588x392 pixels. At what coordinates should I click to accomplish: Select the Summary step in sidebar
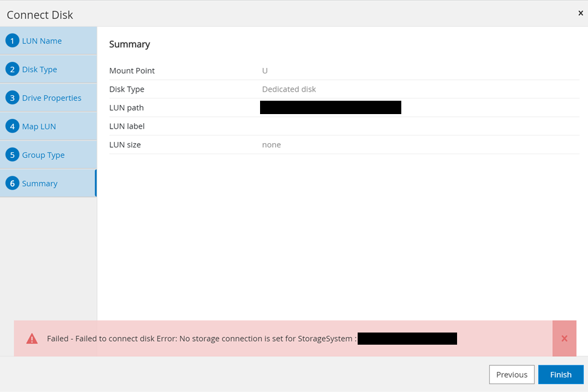point(39,184)
